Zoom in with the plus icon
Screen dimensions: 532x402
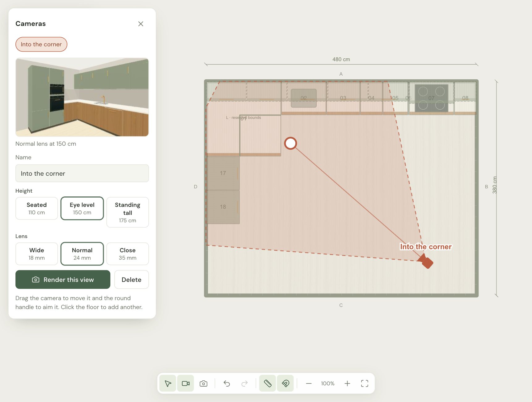click(347, 383)
